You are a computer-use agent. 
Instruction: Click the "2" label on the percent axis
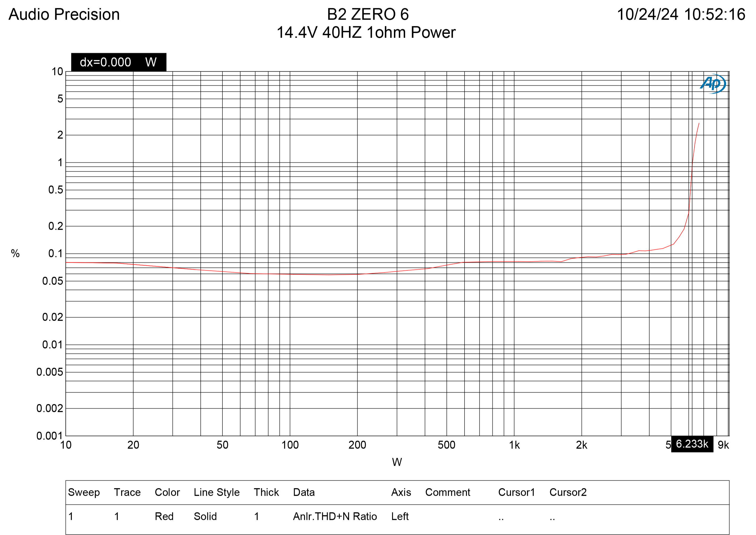point(60,135)
